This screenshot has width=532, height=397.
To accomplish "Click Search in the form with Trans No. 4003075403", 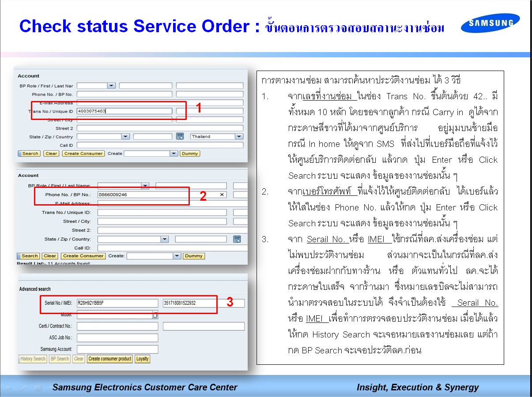I will click(x=30, y=154).
